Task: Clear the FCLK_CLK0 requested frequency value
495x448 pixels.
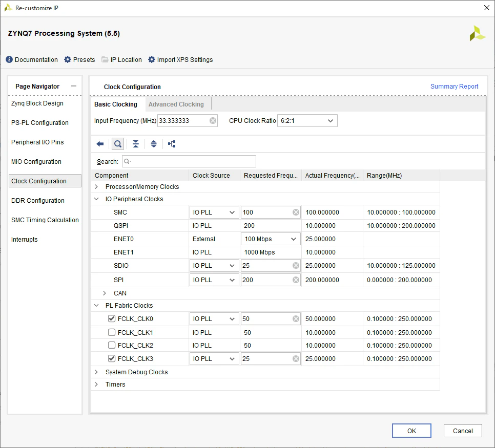Action: click(x=296, y=319)
